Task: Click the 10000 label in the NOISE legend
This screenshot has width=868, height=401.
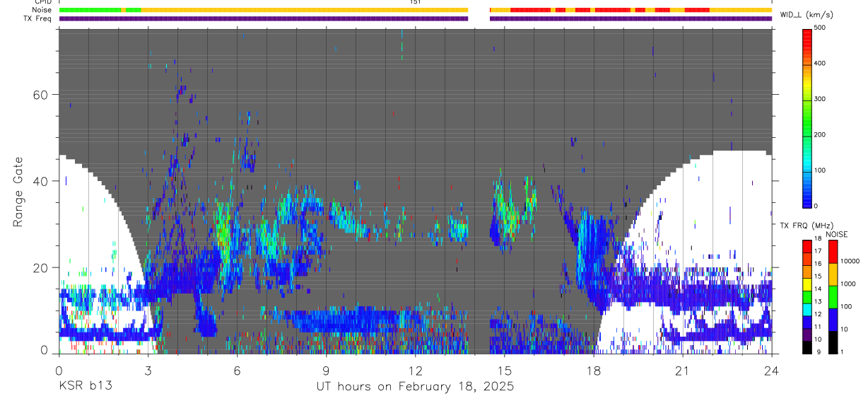Action: (x=850, y=262)
